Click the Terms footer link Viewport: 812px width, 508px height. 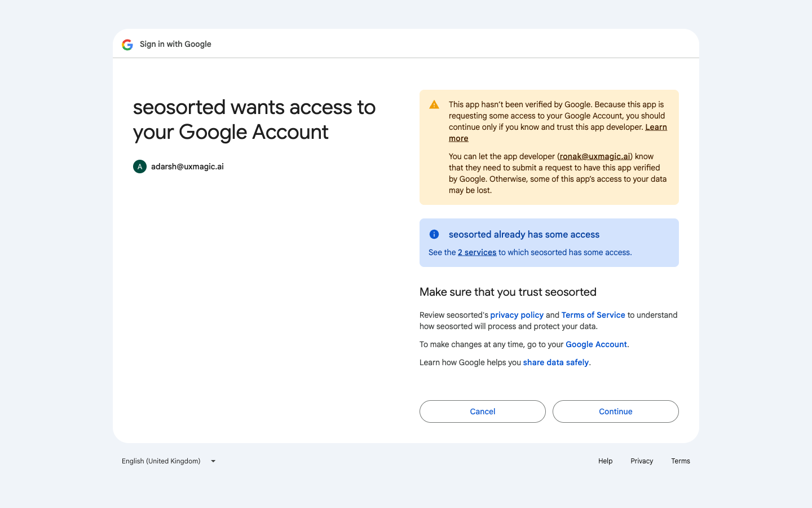[681, 461]
